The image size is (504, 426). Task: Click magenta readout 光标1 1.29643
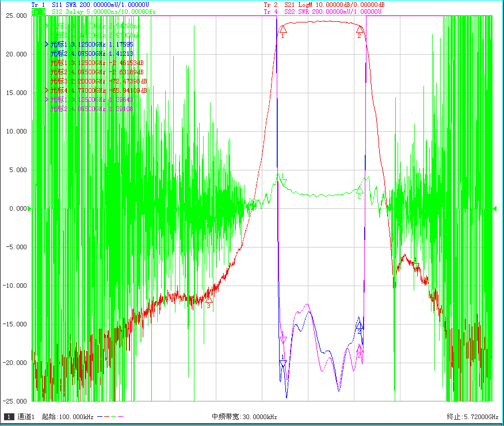91,100
